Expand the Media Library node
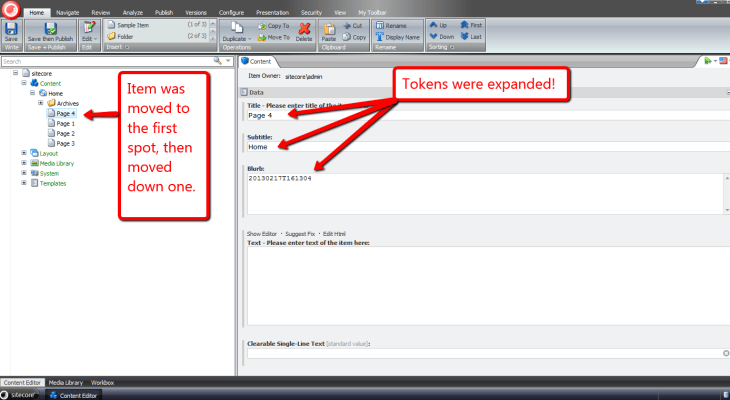The height and width of the screenshot is (400, 730). tap(24, 163)
